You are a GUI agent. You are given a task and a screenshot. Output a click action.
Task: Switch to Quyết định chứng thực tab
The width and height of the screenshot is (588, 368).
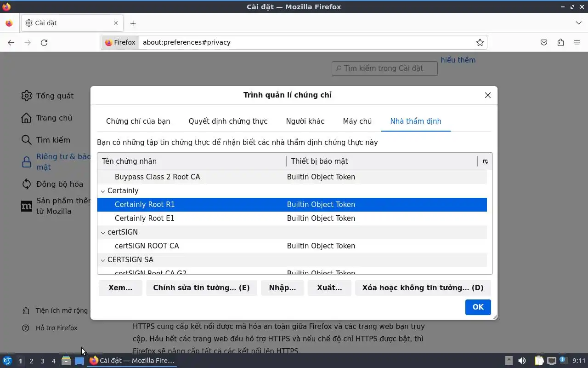[x=228, y=121]
